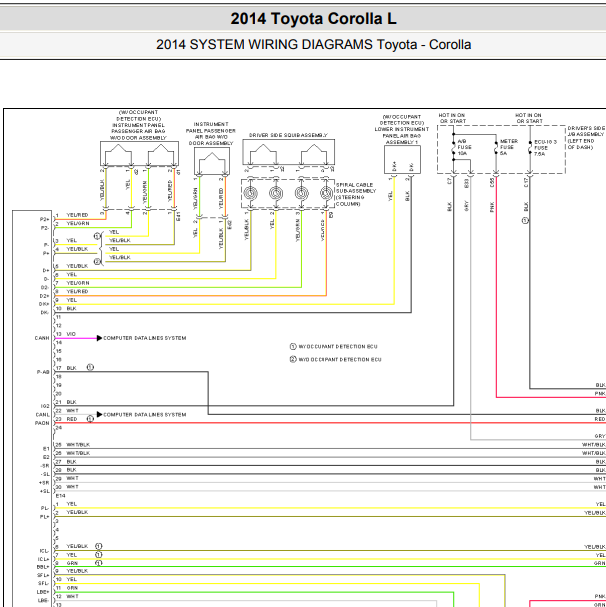
Task: Select the "ICL+" terminal label
Action: [44, 560]
